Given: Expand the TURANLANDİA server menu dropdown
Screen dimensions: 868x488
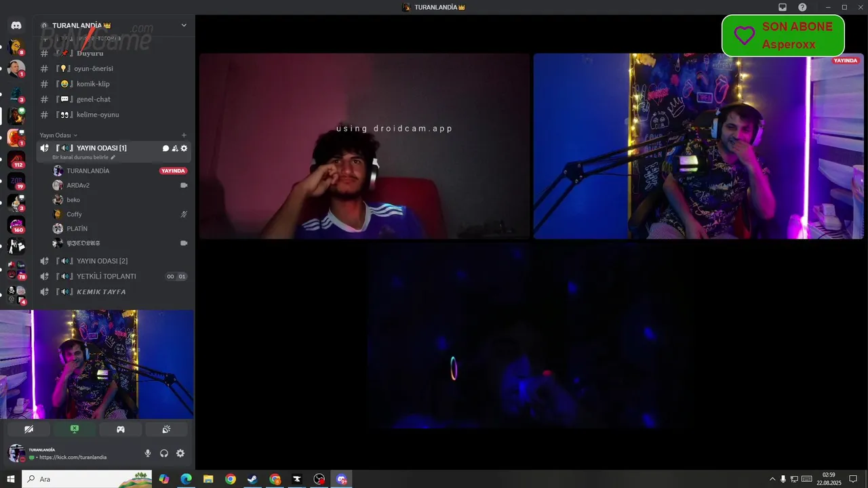Looking at the screenshot, I should tap(184, 25).
